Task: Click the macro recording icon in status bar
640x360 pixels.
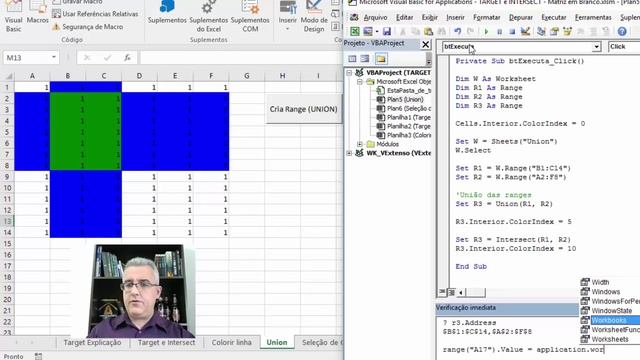Action: point(38,356)
